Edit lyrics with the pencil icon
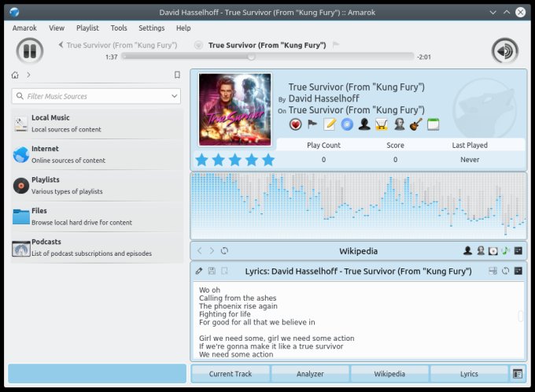 click(199, 271)
